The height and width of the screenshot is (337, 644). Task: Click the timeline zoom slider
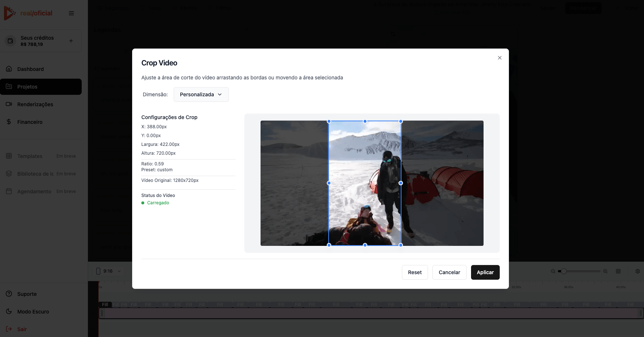click(579, 271)
